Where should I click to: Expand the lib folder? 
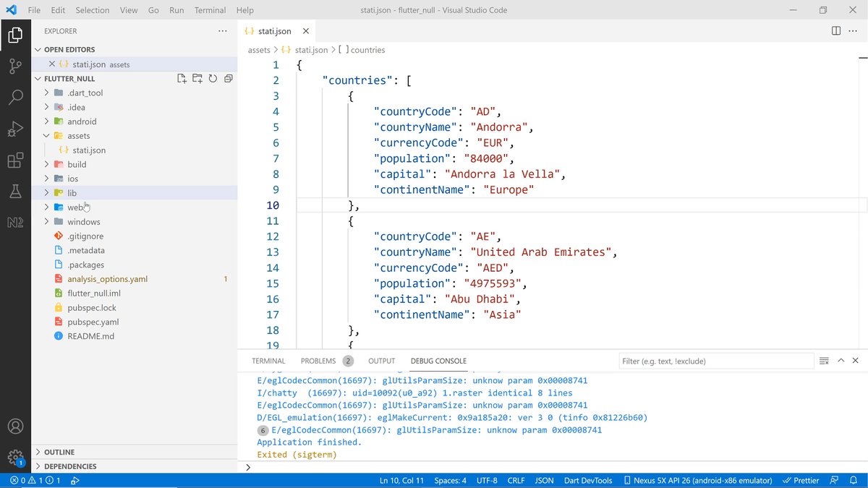click(x=72, y=193)
